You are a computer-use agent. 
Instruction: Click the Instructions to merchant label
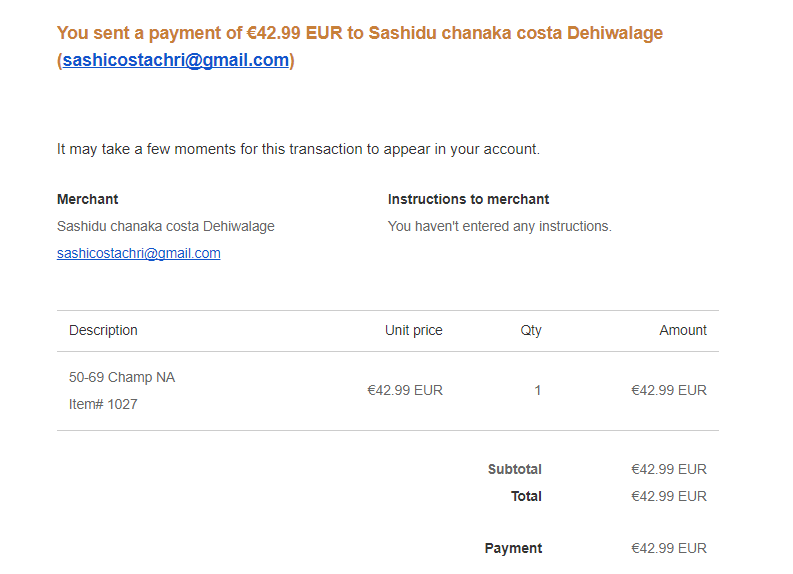tap(468, 199)
